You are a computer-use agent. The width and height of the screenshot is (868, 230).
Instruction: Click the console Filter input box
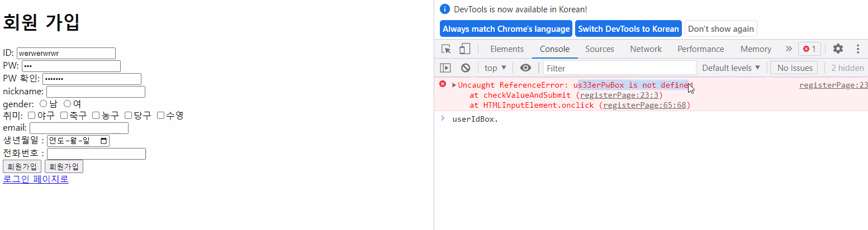(x=619, y=68)
